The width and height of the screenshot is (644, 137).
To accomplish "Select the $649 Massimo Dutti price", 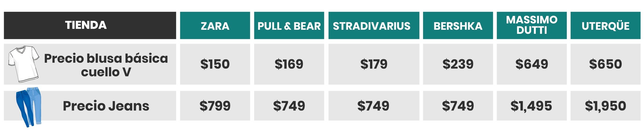I will click(x=532, y=64).
